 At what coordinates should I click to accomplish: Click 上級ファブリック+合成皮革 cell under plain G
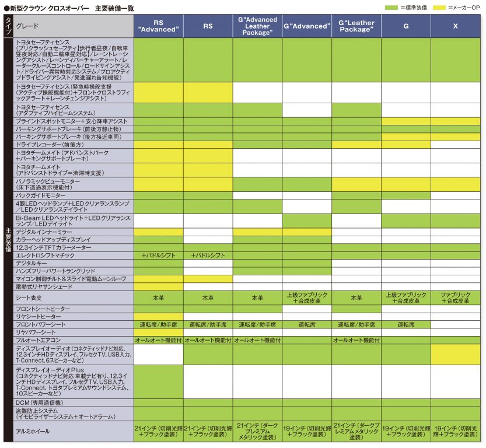406,297
